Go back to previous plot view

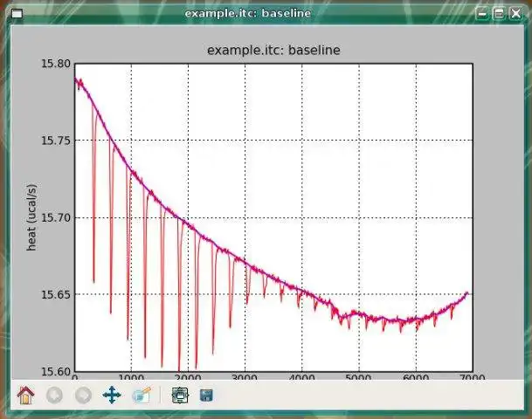pyautogui.click(x=54, y=395)
